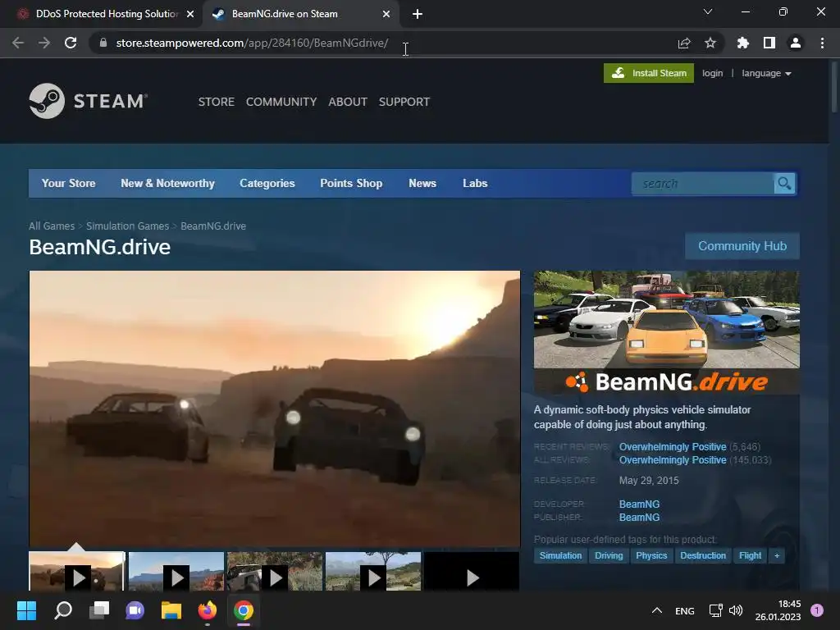Expand the language dropdown
840x630 pixels.
pyautogui.click(x=766, y=73)
